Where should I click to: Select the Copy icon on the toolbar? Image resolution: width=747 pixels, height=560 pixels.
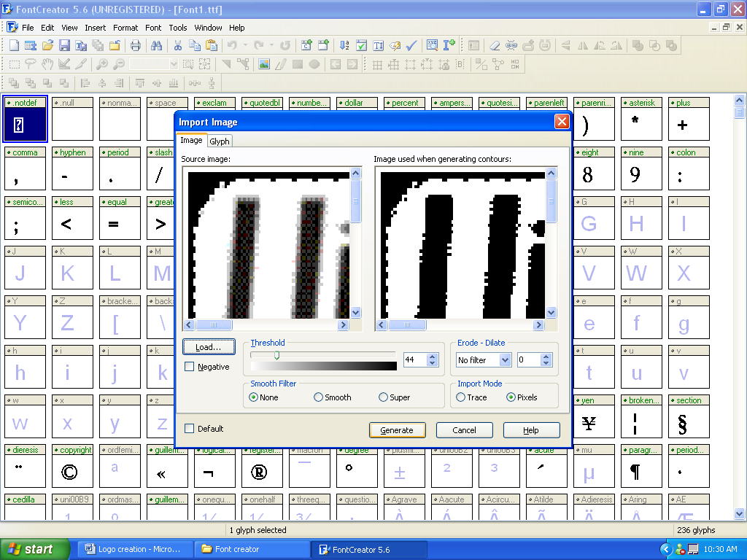[x=196, y=44]
